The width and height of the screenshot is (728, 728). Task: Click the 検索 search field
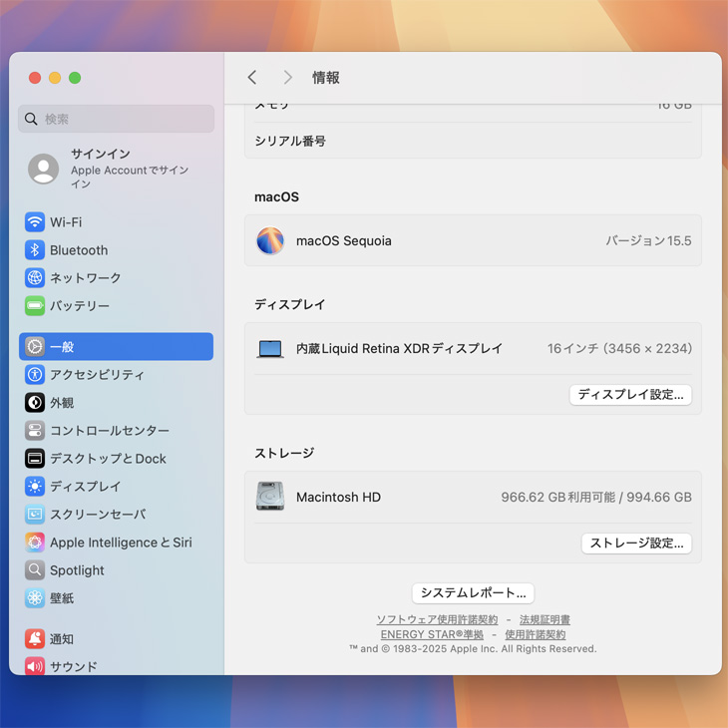click(x=116, y=119)
